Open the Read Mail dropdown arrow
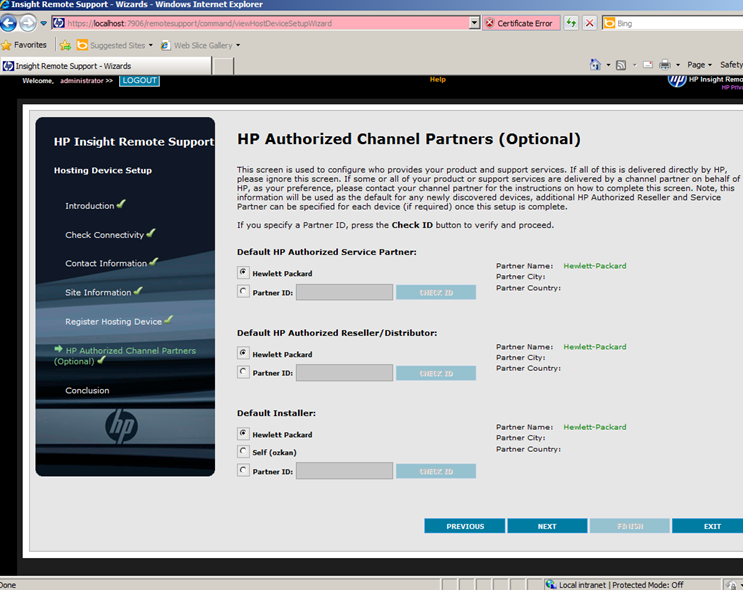This screenshot has height=590, width=743. click(634, 65)
